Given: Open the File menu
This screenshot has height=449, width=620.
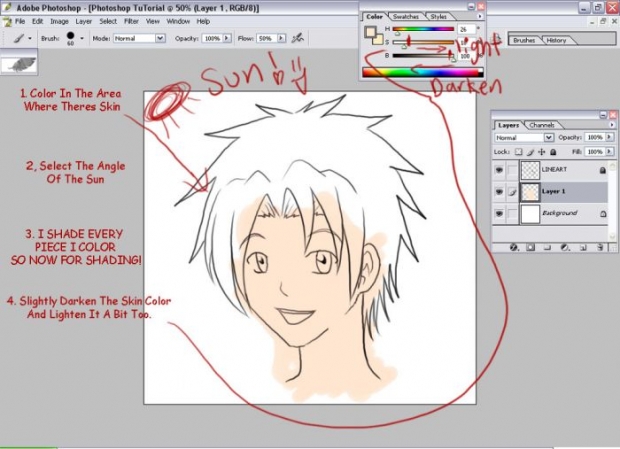Looking at the screenshot, I should [20, 21].
